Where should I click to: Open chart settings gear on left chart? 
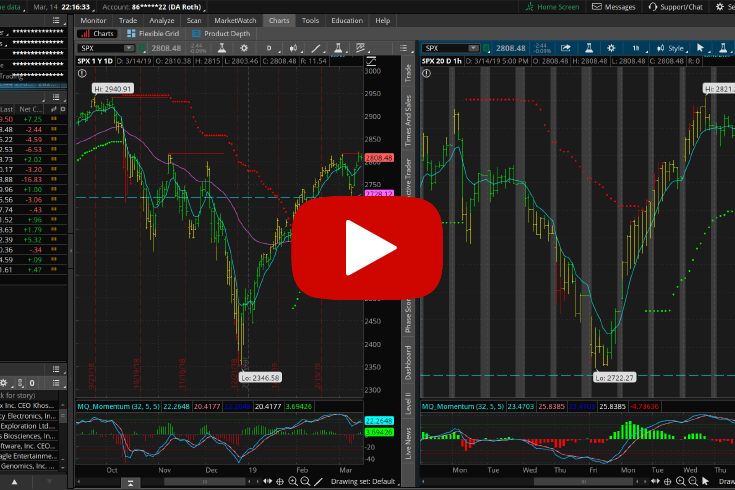[x=244, y=48]
